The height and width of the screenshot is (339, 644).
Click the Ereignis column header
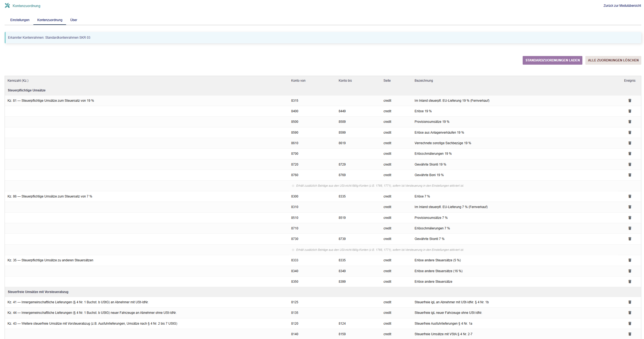tap(630, 81)
